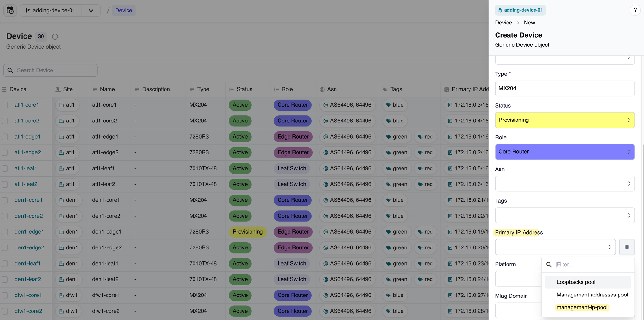Click the Device breadcrumb in Create panel
Screen dimensions: 644x320
point(503,23)
